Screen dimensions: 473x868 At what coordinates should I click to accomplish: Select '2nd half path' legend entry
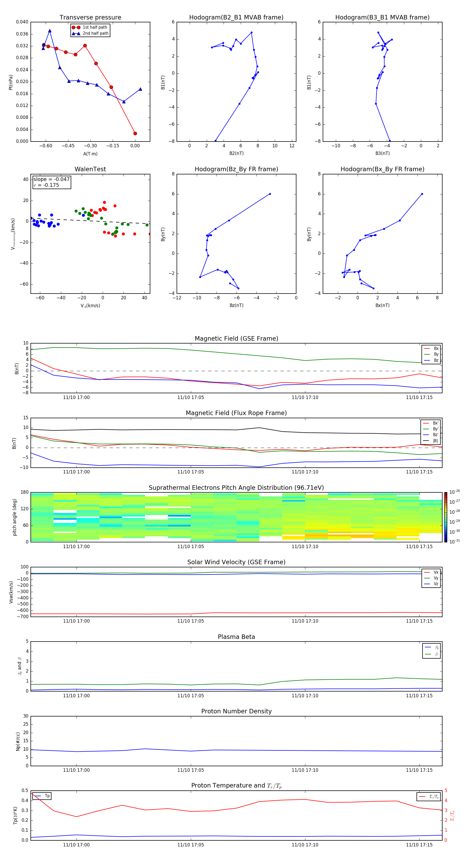(x=90, y=33)
